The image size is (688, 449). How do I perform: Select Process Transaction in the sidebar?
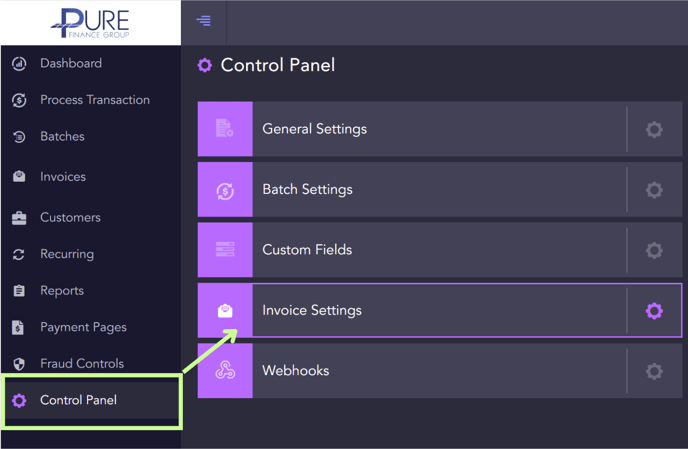coord(95,100)
